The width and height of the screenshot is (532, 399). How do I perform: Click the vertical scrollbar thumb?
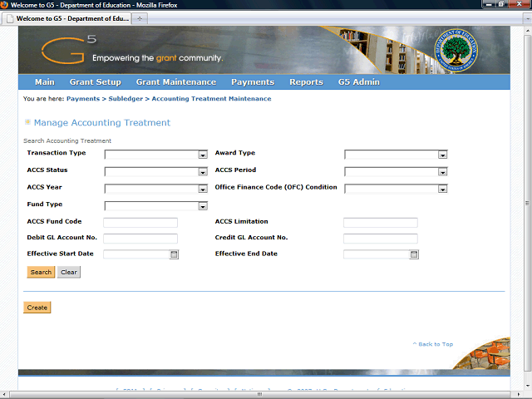tap(527, 204)
